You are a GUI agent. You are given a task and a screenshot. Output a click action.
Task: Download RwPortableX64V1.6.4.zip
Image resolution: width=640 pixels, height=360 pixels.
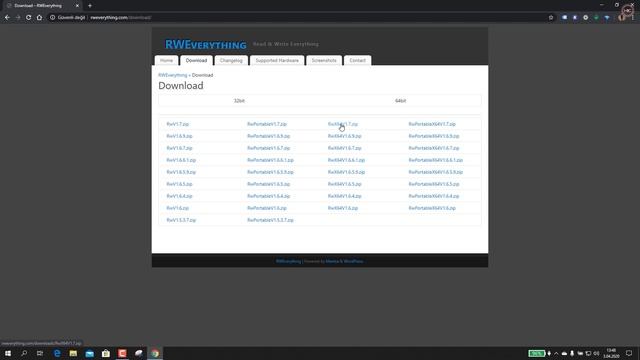pos(434,196)
